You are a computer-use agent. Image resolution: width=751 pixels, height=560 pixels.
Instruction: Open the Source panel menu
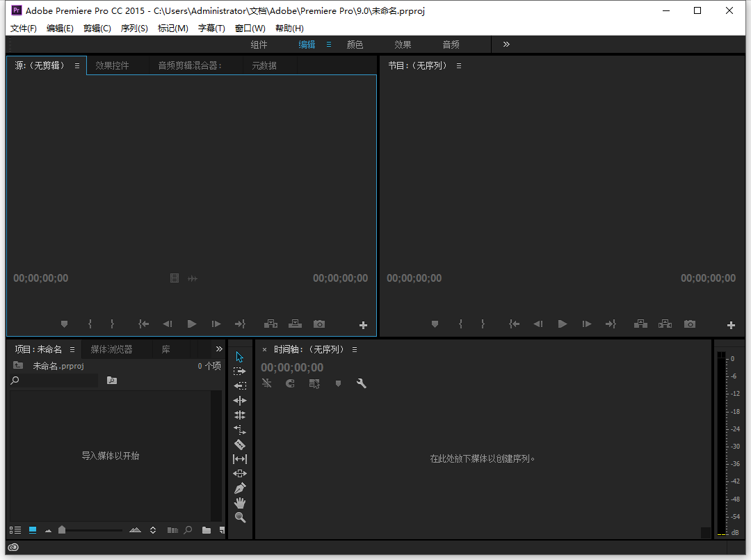[x=77, y=66]
